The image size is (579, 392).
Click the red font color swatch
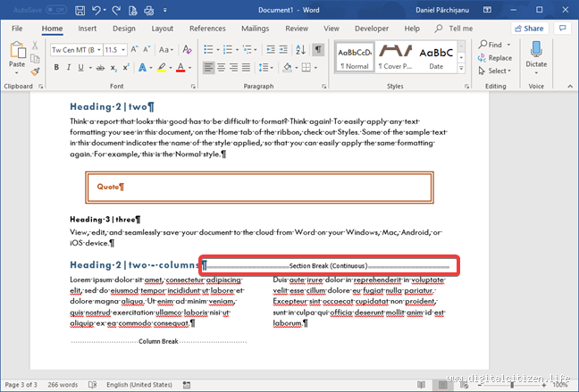pos(180,68)
